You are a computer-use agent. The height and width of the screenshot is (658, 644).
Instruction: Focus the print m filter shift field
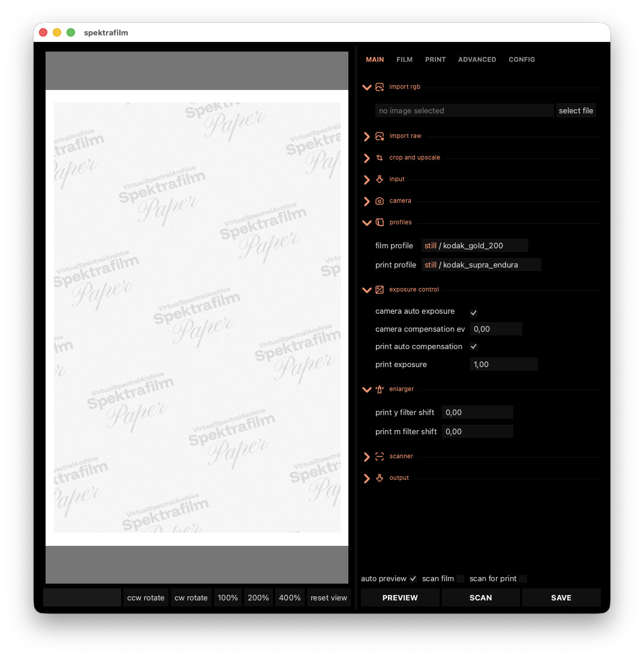pos(477,431)
